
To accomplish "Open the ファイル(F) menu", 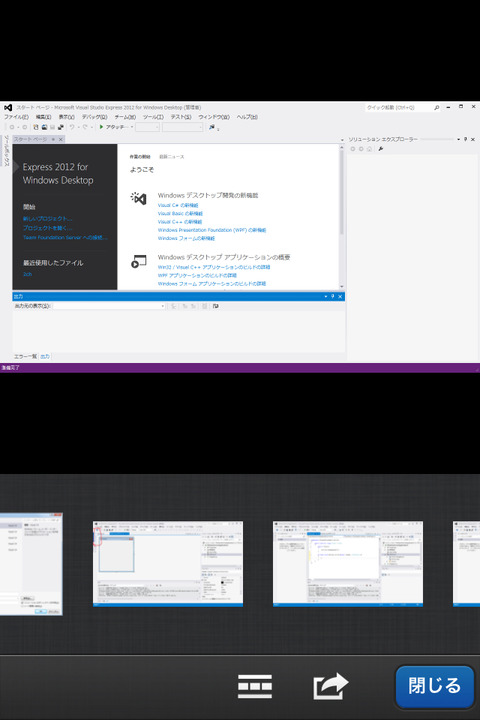I will [x=16, y=117].
